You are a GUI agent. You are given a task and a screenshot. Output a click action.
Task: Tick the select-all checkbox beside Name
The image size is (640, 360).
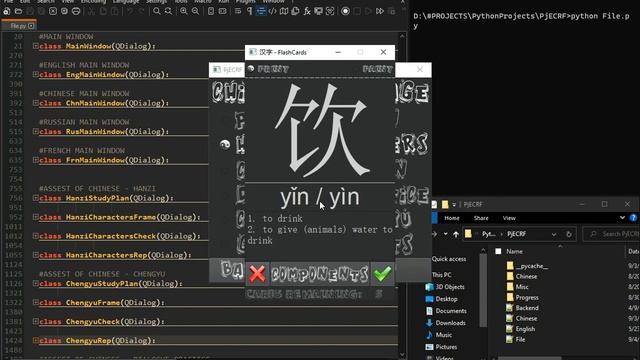pos(498,251)
